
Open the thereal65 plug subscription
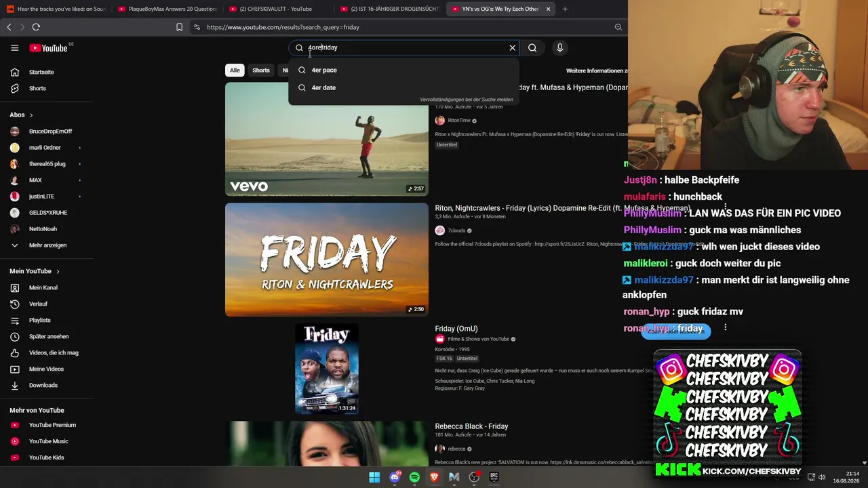47,164
